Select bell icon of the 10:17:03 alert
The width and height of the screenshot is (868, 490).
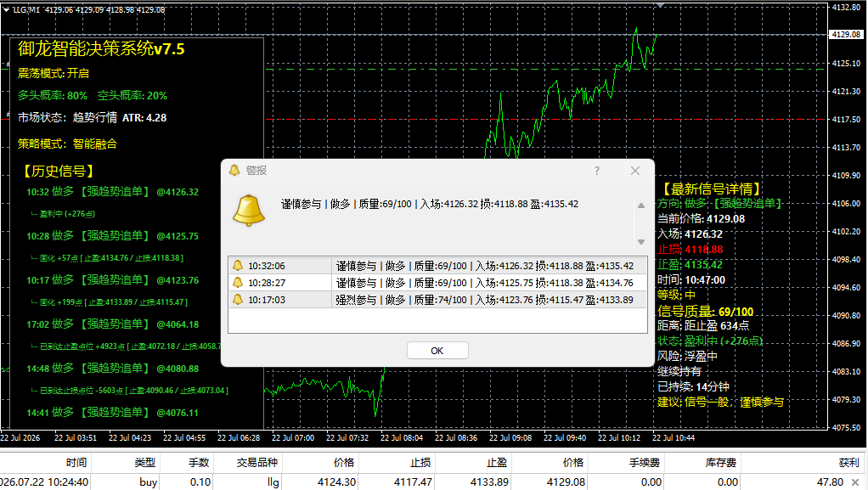(x=238, y=300)
